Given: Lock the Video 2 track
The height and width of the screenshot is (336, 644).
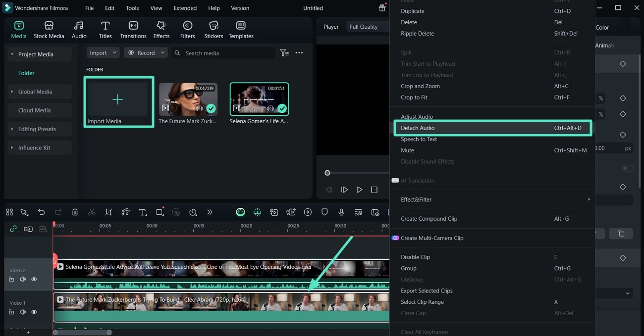Looking at the screenshot, I should 11,280.
